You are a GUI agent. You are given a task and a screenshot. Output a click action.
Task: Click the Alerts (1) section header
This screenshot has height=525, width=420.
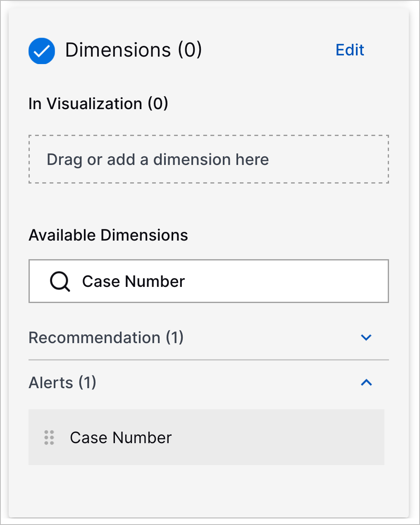pyautogui.click(x=62, y=382)
